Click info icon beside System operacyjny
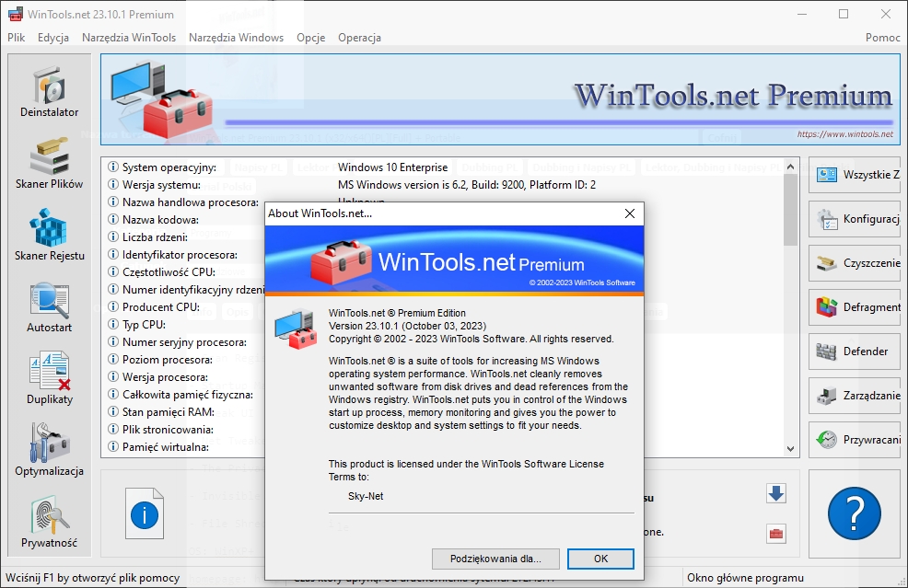Viewport: 908px width, 588px height. pos(113,167)
